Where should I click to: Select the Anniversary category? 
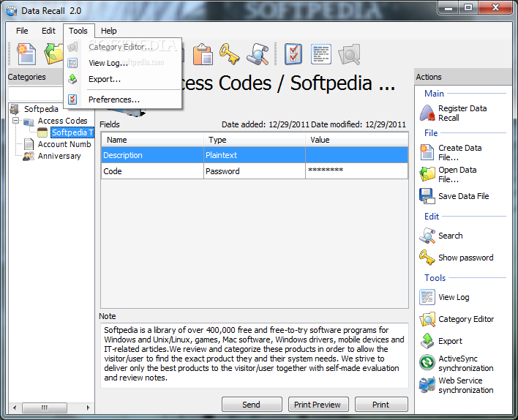[x=59, y=156]
